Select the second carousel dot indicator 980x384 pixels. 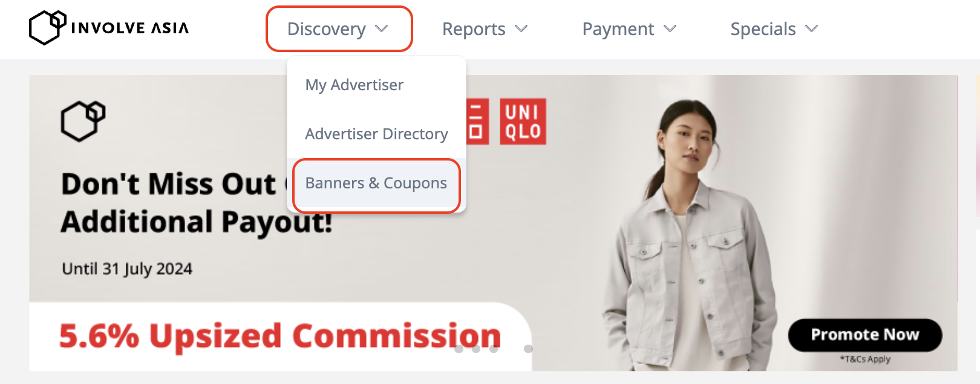pyautogui.click(x=476, y=349)
